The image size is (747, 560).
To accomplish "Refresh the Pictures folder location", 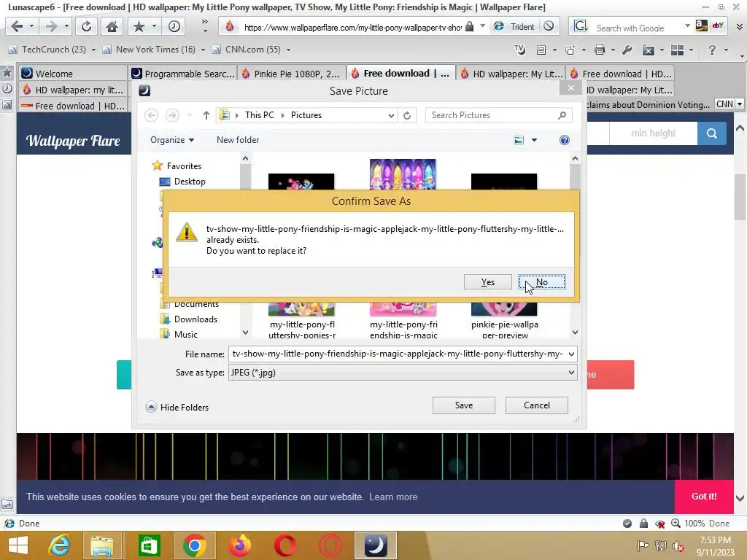I will (x=407, y=115).
